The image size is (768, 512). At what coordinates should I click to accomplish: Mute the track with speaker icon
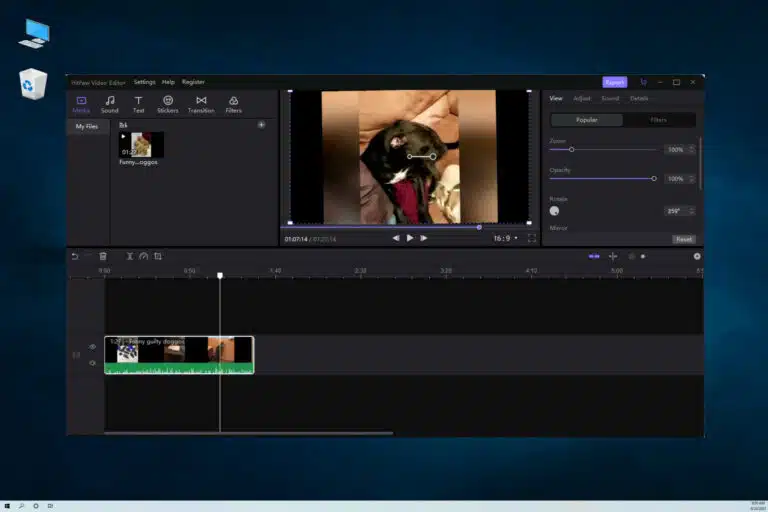pyautogui.click(x=93, y=363)
